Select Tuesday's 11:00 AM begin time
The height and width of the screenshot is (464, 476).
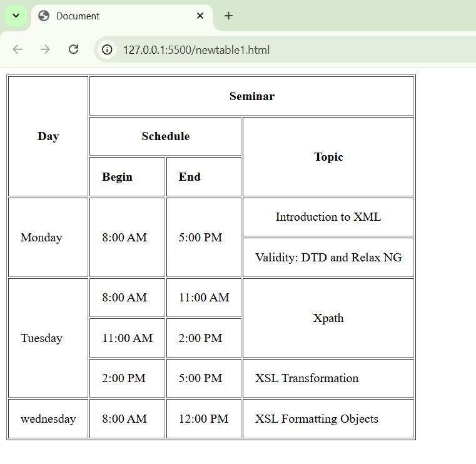point(127,338)
